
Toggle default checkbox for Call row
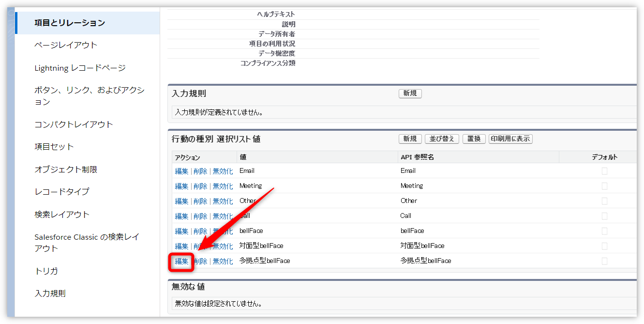click(604, 216)
